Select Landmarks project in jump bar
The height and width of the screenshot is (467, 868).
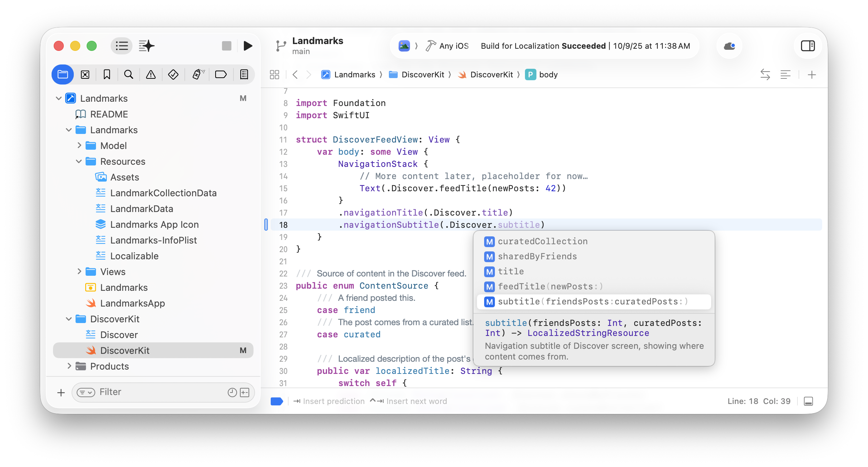pyautogui.click(x=348, y=74)
